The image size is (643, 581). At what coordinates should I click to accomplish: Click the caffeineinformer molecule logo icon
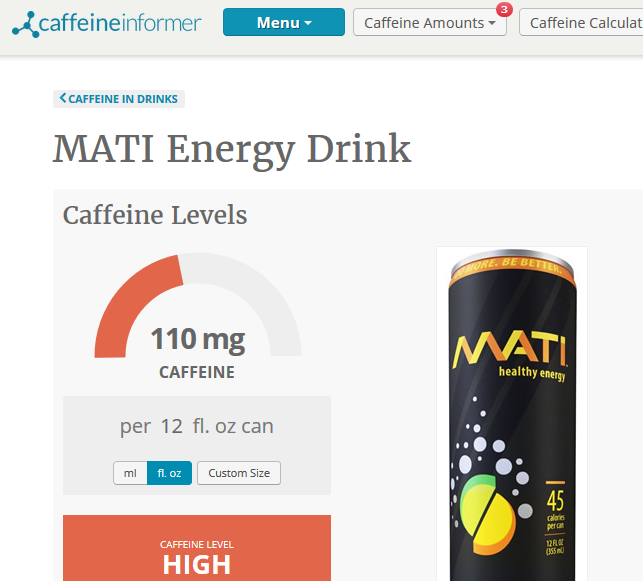[25, 25]
